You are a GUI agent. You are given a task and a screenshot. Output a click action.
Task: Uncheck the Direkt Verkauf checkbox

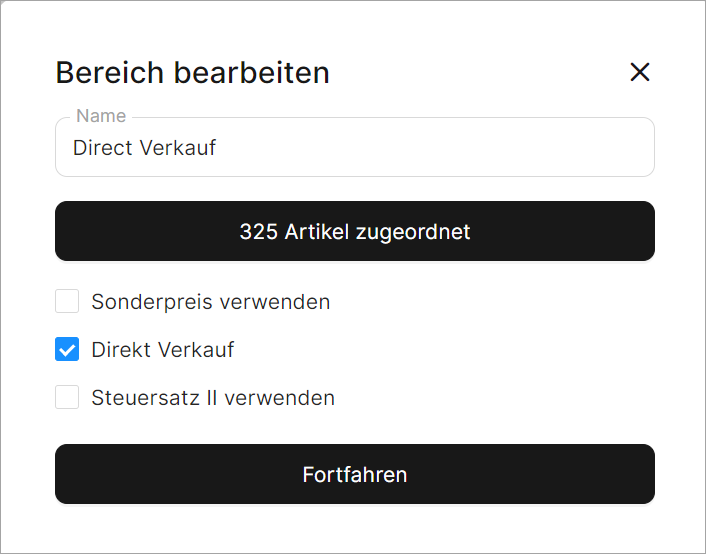(x=67, y=350)
